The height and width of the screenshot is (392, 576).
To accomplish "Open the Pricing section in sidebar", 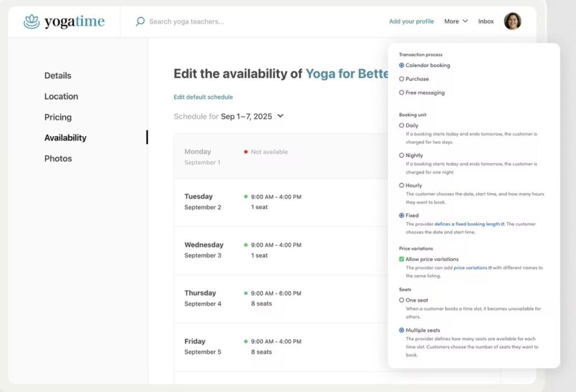I will pos(58,117).
